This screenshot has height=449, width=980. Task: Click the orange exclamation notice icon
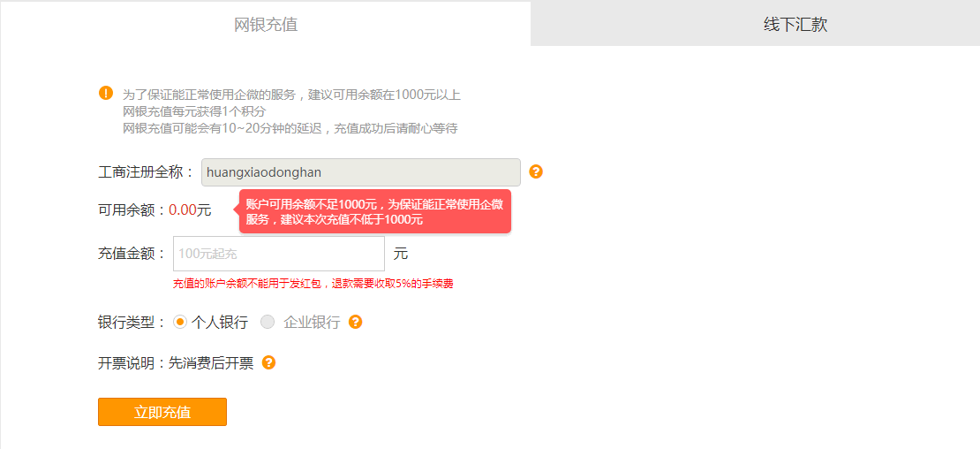[x=106, y=94]
